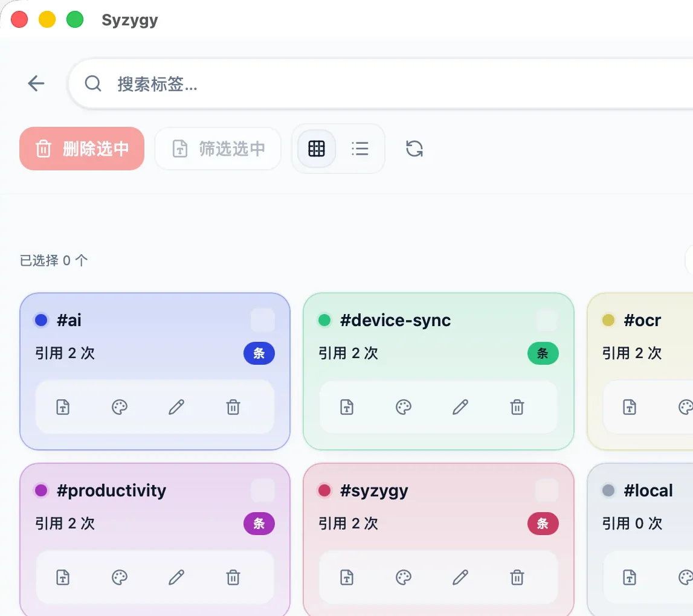The width and height of the screenshot is (693, 616).
Task: Select the #ai tag checkbox
Action: coord(263,320)
